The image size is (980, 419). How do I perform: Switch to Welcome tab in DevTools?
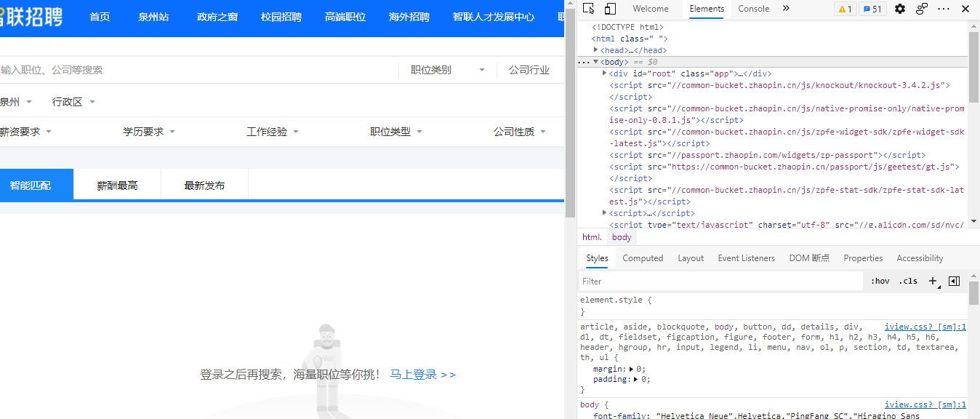pos(651,9)
